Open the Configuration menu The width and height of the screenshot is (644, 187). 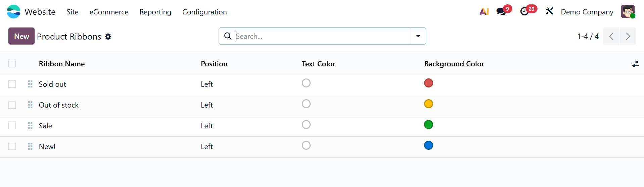pyautogui.click(x=204, y=12)
